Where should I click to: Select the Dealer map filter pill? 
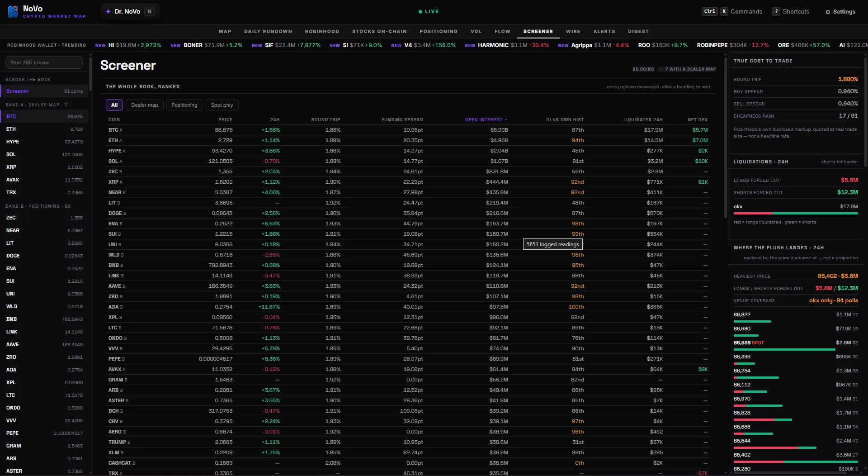(145, 105)
